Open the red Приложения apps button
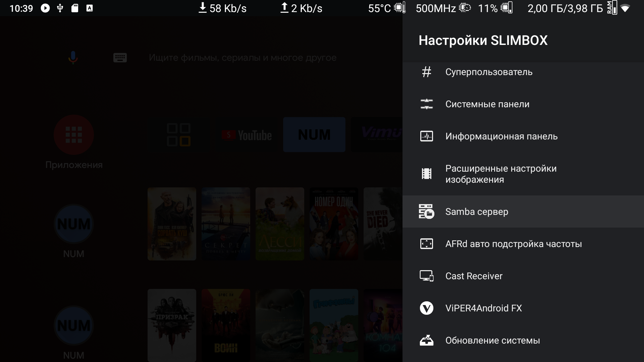 74,135
